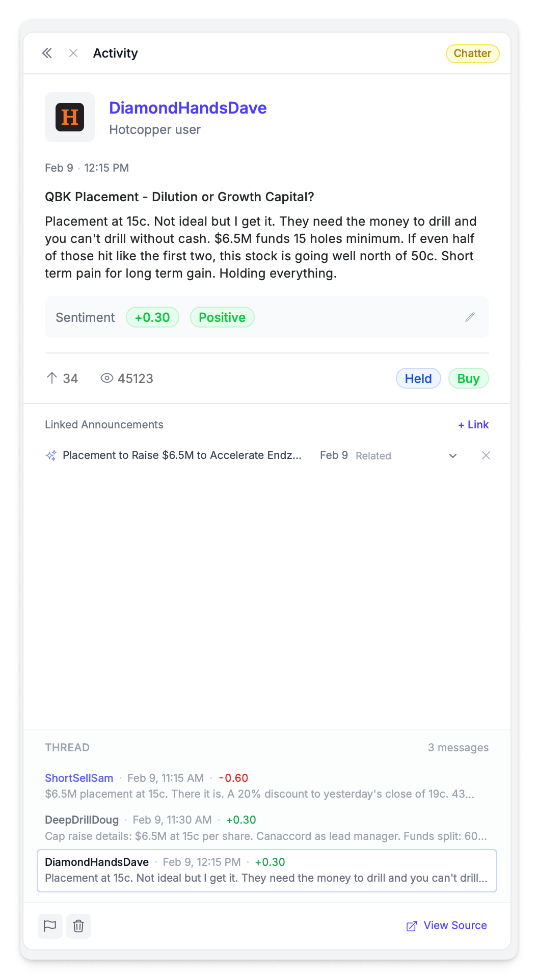Click the Chatter category badge
This screenshot has width=538, height=980.
[472, 53]
